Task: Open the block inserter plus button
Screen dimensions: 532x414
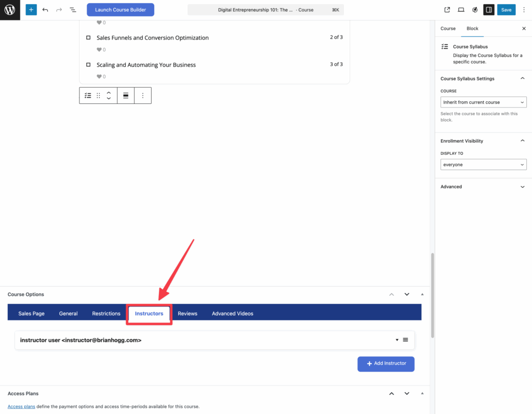Action: click(31, 10)
